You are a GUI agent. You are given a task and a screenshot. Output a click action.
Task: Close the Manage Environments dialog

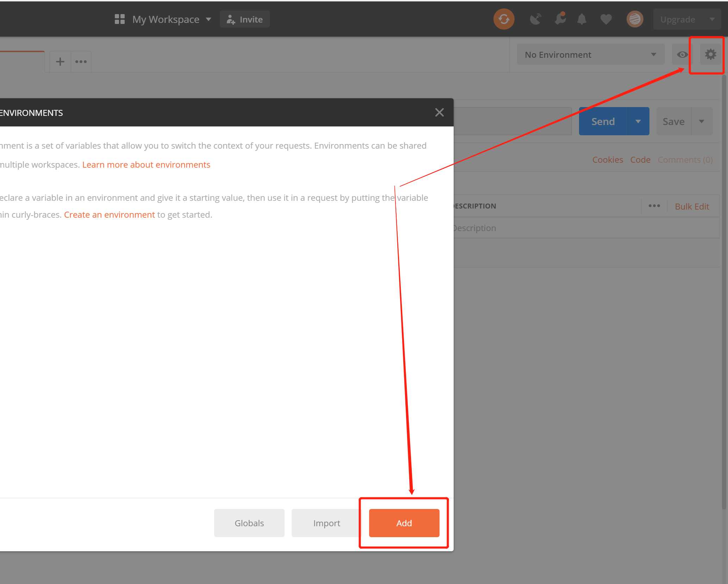pyautogui.click(x=439, y=112)
